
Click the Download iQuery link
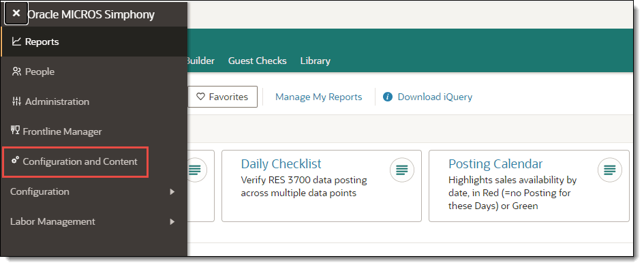point(435,97)
